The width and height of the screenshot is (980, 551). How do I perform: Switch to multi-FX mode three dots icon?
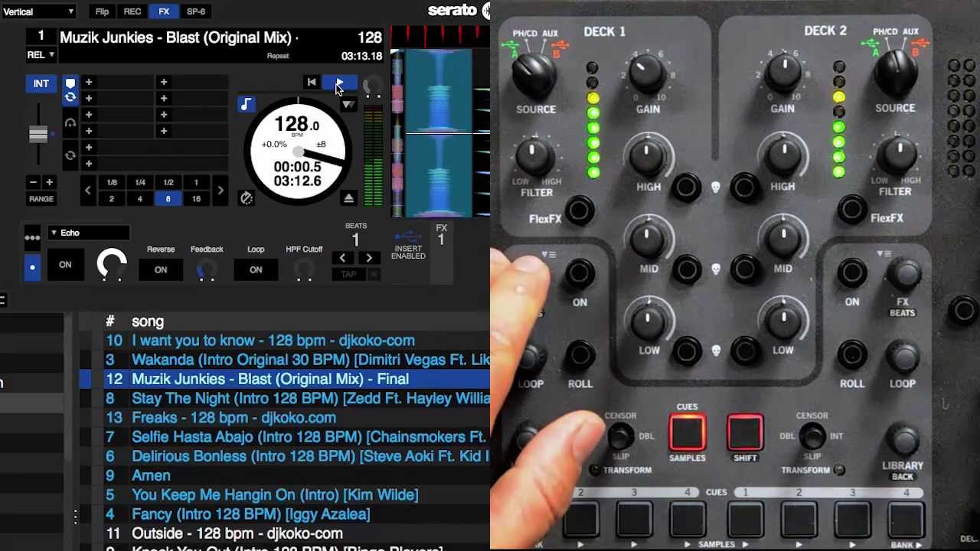(32, 238)
